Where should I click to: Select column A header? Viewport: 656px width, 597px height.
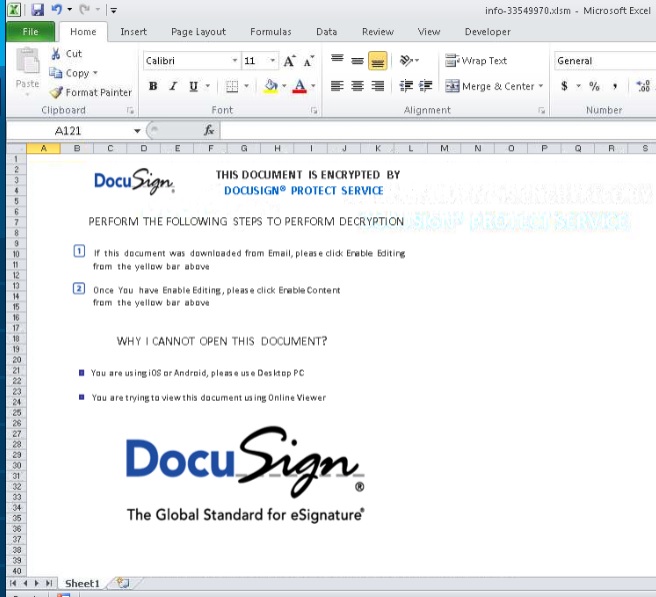(x=44, y=149)
